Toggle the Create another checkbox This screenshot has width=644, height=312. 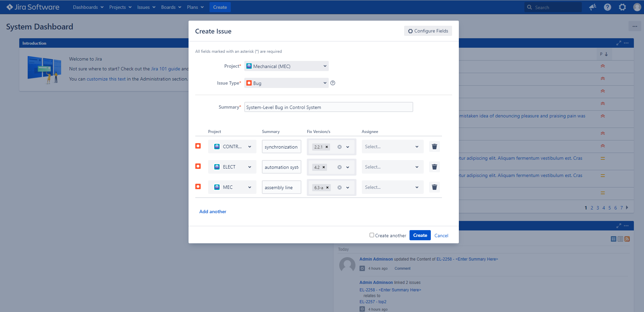(x=372, y=235)
